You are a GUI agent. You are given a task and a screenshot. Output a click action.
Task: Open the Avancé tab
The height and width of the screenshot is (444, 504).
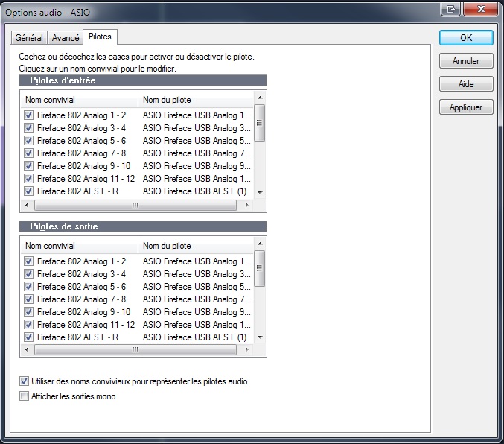[66, 38]
